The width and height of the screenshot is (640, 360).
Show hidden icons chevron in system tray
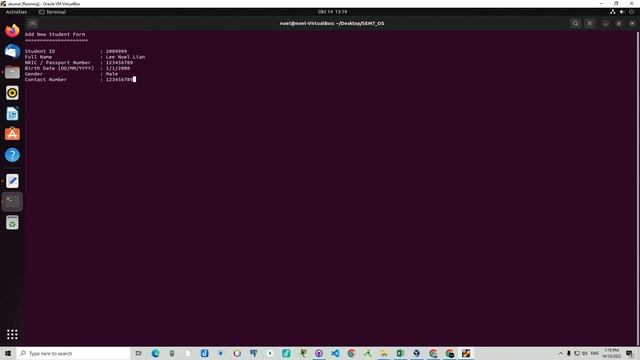tap(560, 353)
